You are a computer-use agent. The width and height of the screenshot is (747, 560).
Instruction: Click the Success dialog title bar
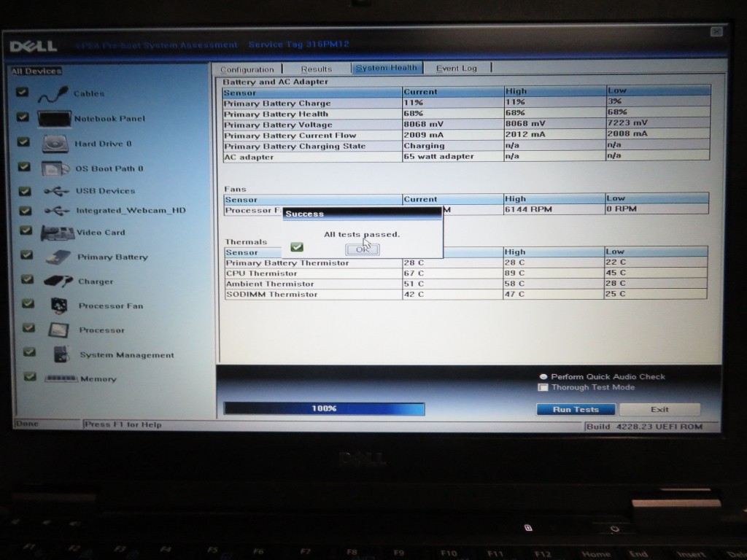coord(362,214)
